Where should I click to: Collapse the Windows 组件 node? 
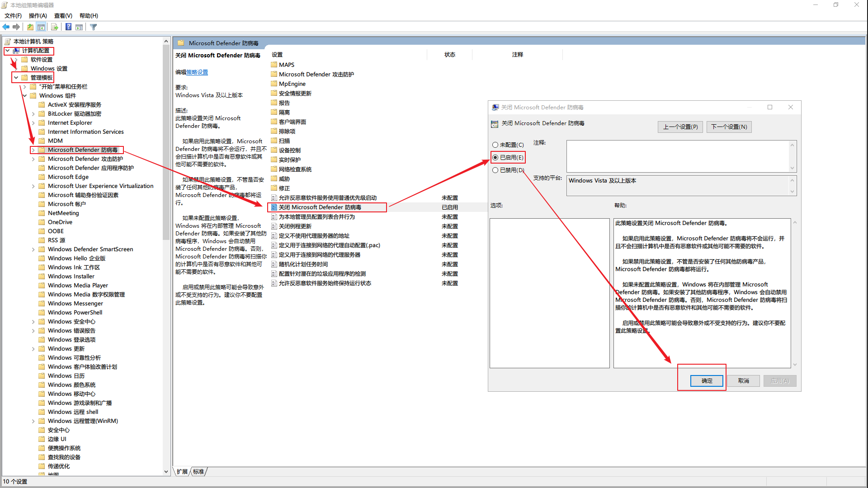point(24,96)
